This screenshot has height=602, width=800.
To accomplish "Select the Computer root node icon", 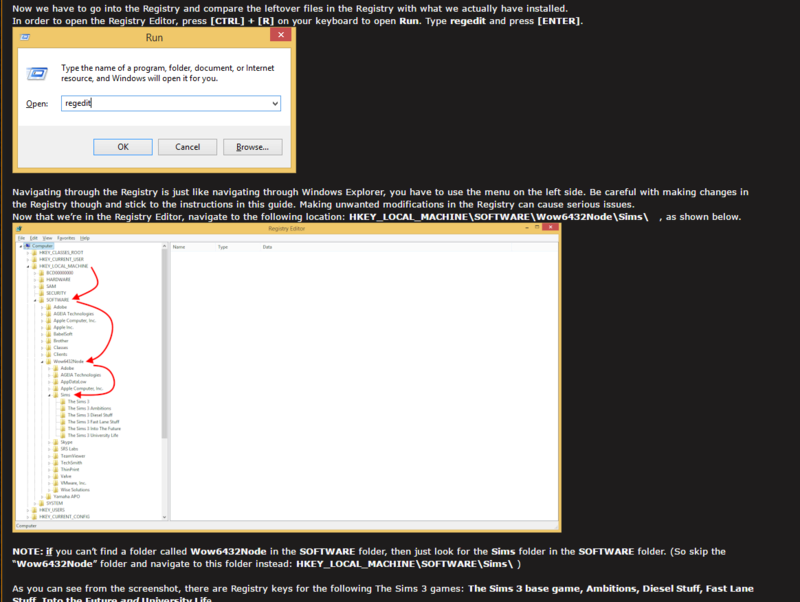I will [x=28, y=245].
